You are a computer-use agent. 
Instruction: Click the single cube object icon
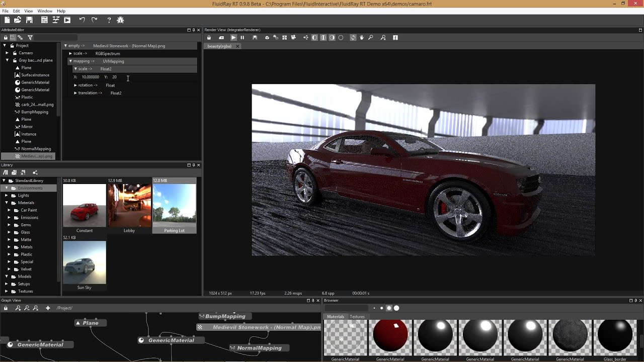click(267, 38)
